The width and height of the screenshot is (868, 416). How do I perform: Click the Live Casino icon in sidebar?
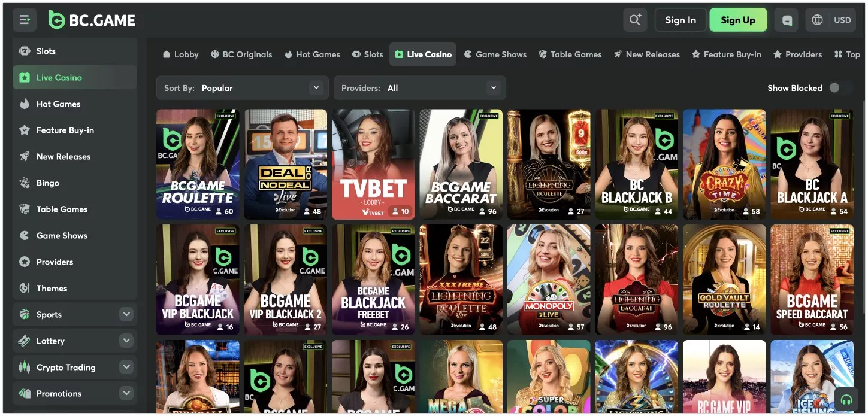point(25,77)
